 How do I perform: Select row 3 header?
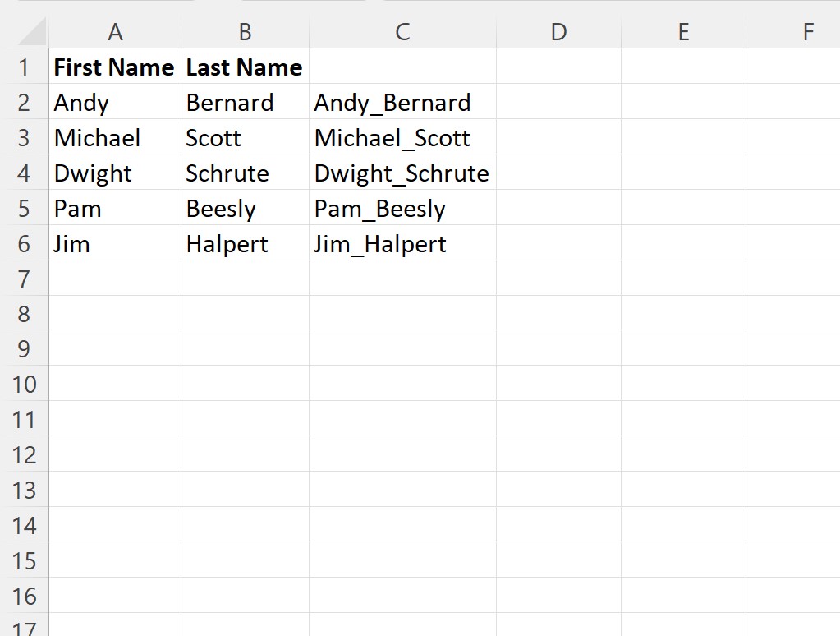pos(24,137)
